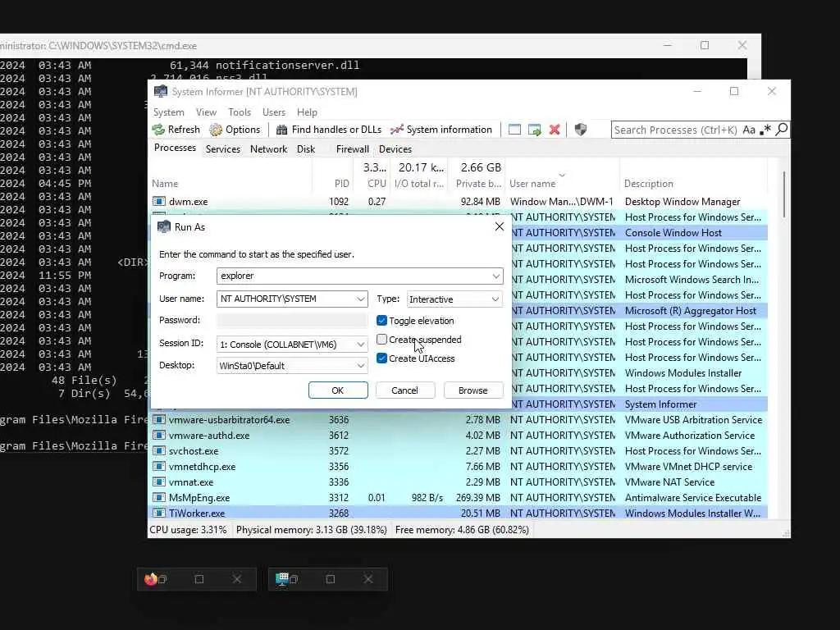Click the MsMpEng.exe process icon
The image size is (840, 630).
[158, 497]
